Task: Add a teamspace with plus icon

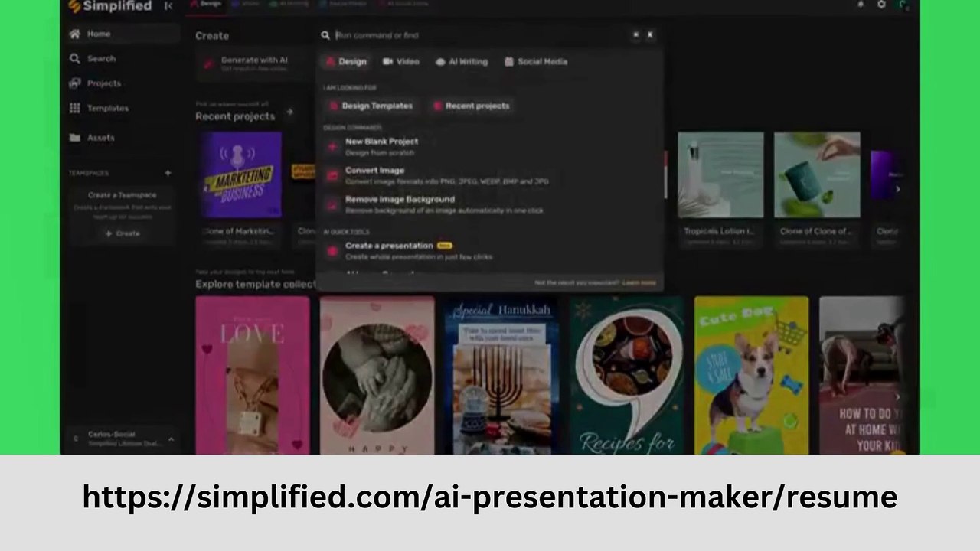Action: (x=168, y=173)
